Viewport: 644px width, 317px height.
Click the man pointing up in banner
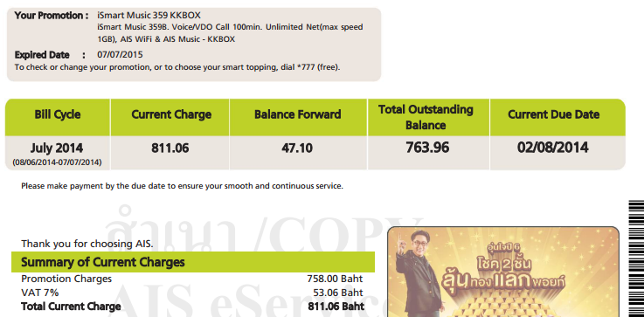[x=418, y=273]
